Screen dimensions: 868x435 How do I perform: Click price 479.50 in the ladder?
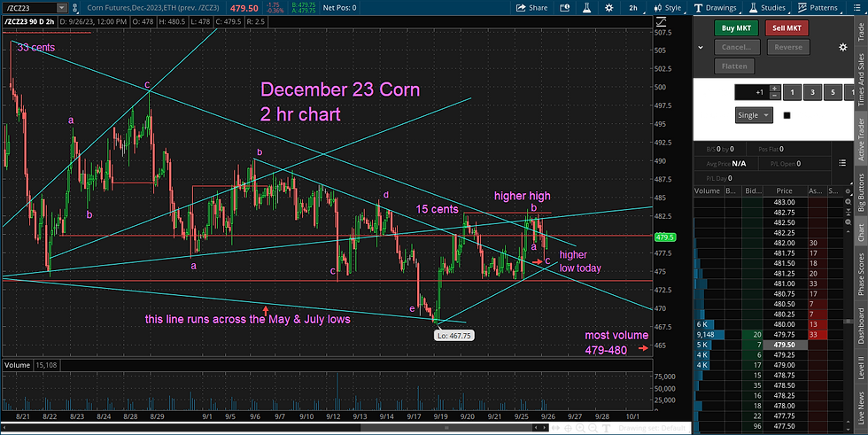pos(785,345)
